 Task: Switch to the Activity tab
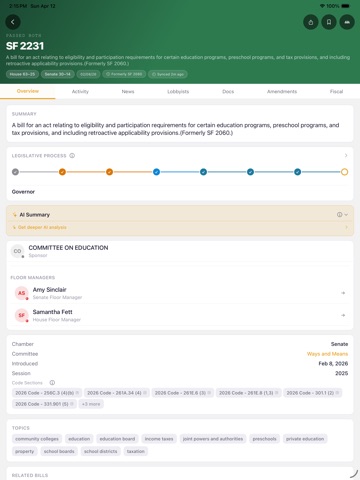click(x=80, y=91)
